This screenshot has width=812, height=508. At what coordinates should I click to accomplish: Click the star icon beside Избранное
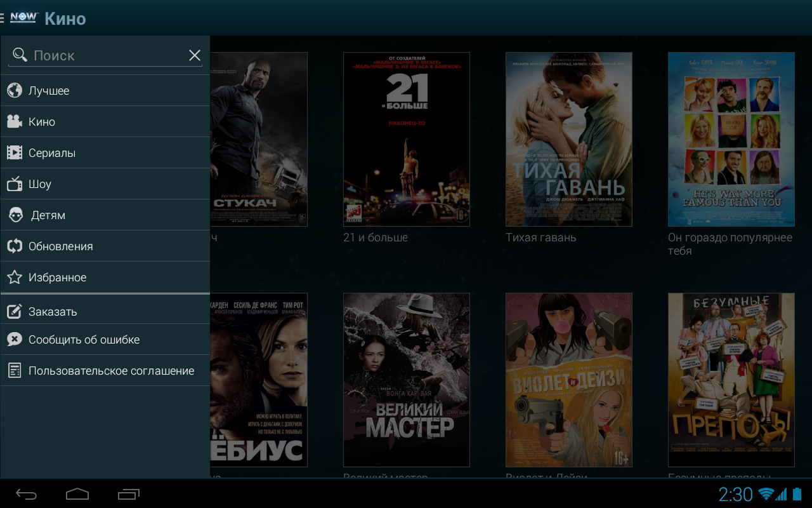(x=15, y=277)
